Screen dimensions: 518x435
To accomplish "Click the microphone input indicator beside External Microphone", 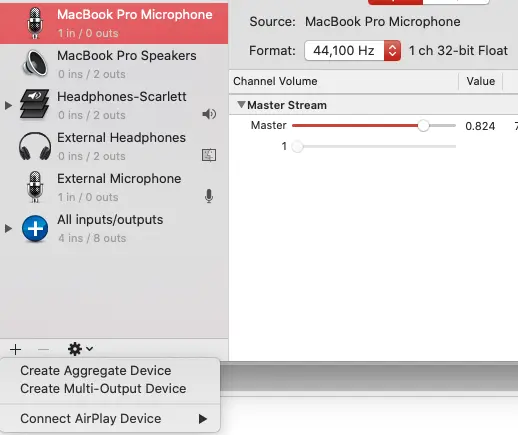I will (x=209, y=196).
